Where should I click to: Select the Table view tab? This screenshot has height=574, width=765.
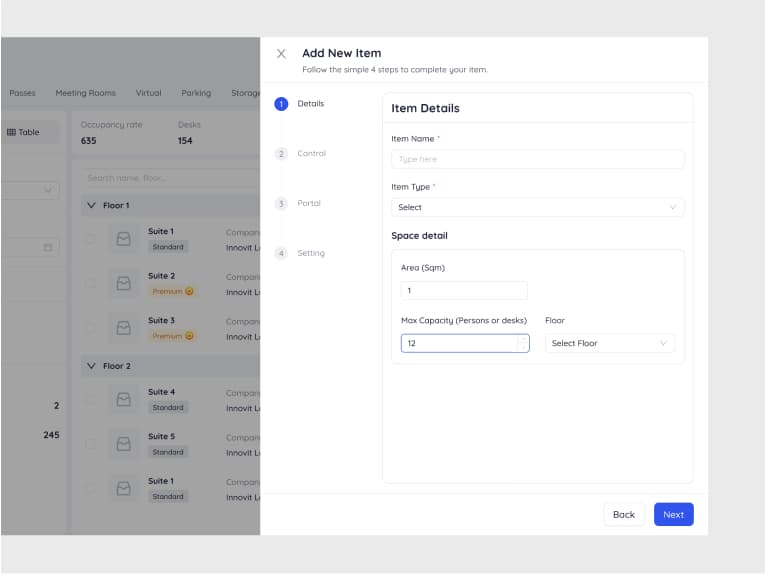[x=29, y=132]
